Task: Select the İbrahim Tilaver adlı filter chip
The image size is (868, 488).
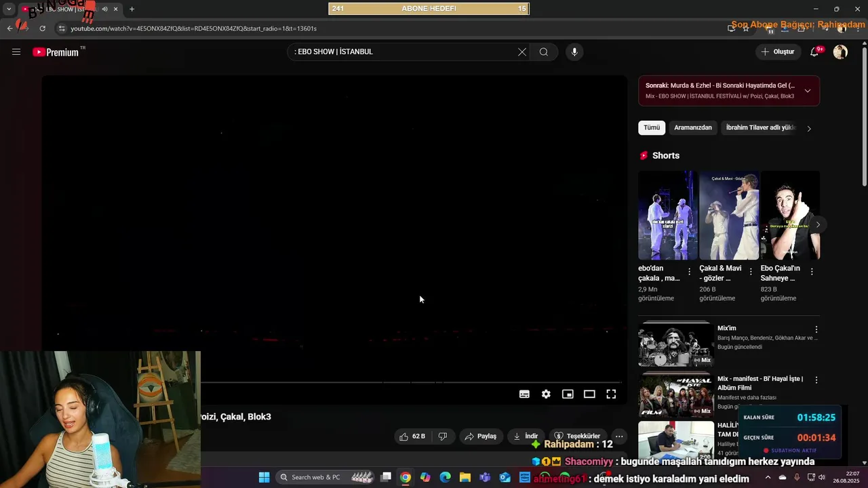Action: 760,127
